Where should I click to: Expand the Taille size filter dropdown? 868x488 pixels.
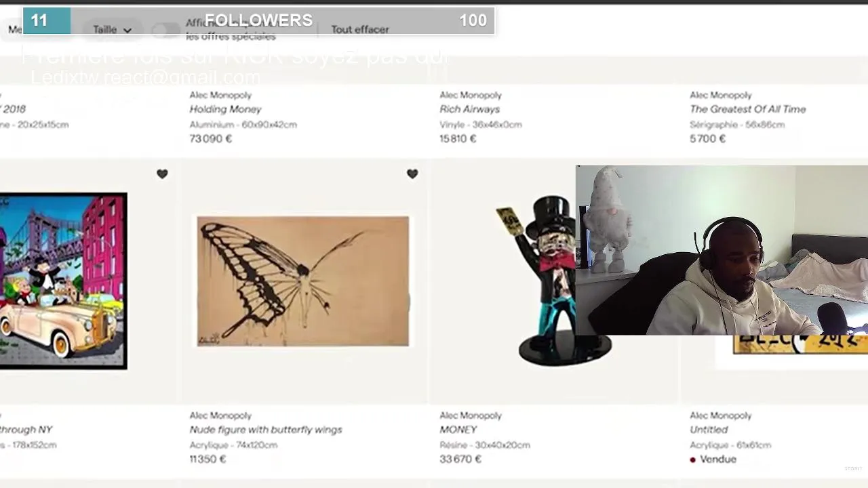point(113,30)
